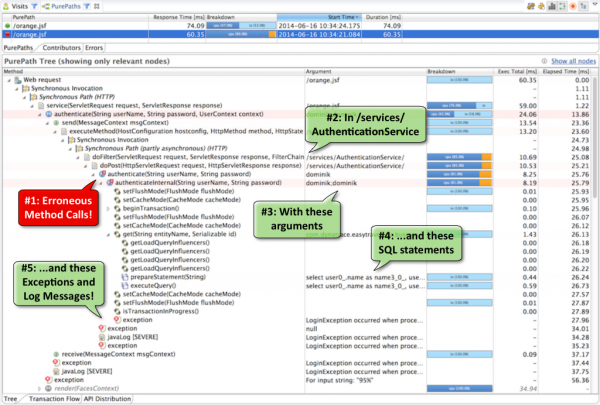Select the isTransactionInProgress() row
The image size is (600, 405).
(297, 311)
